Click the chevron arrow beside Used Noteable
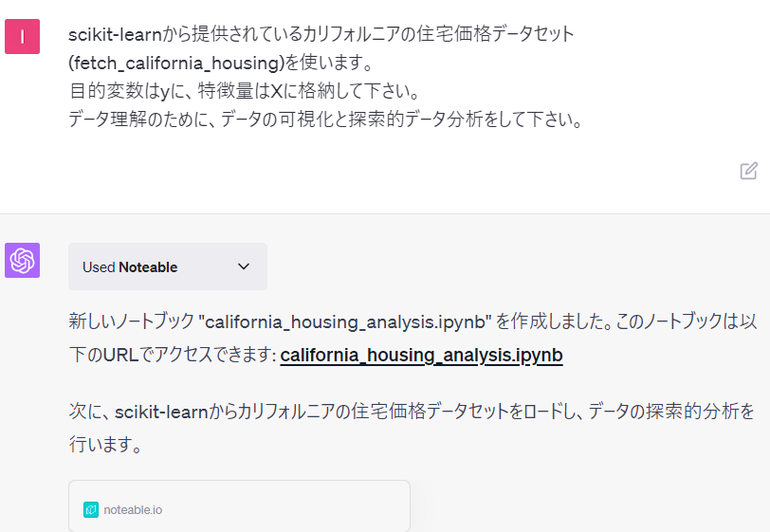 tap(244, 266)
